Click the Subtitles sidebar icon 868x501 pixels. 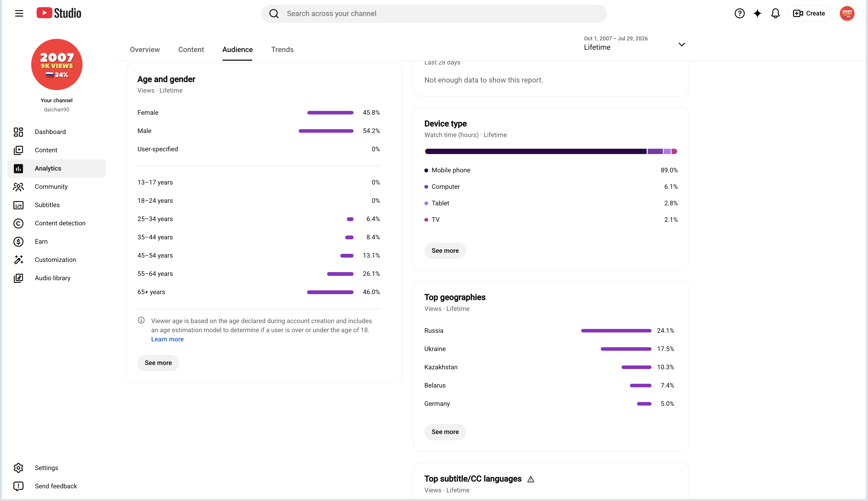pyautogui.click(x=18, y=205)
